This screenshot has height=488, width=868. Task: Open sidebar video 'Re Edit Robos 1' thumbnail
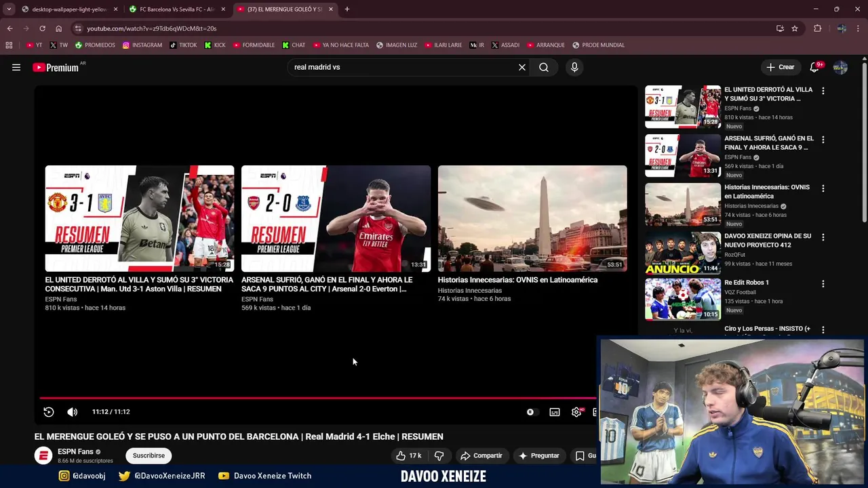click(683, 299)
